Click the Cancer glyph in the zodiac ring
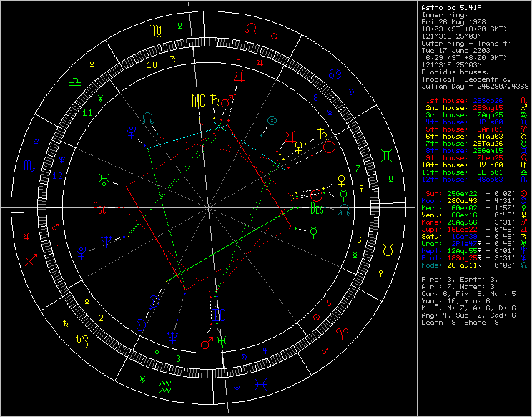The width and height of the screenshot is (532, 417). [x=335, y=74]
